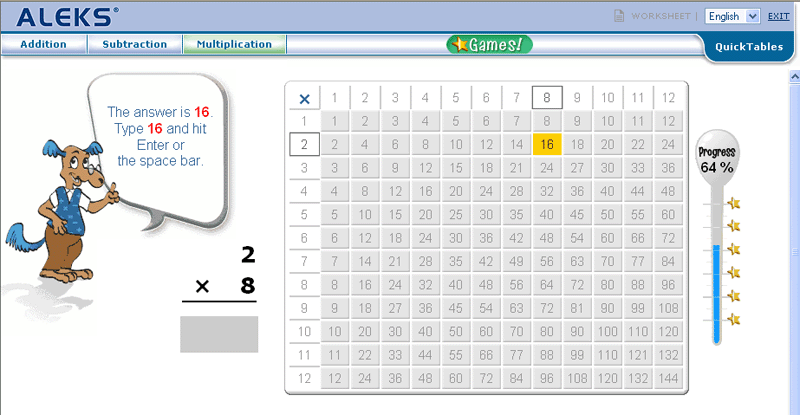Click the cell showing 55 in row 11
The width and height of the screenshot is (800, 415).
(x=456, y=355)
